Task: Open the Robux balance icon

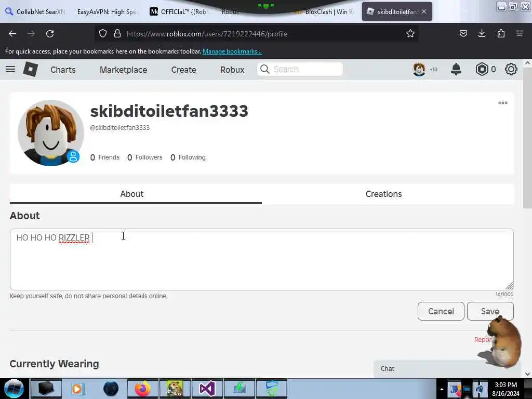Action: click(482, 69)
